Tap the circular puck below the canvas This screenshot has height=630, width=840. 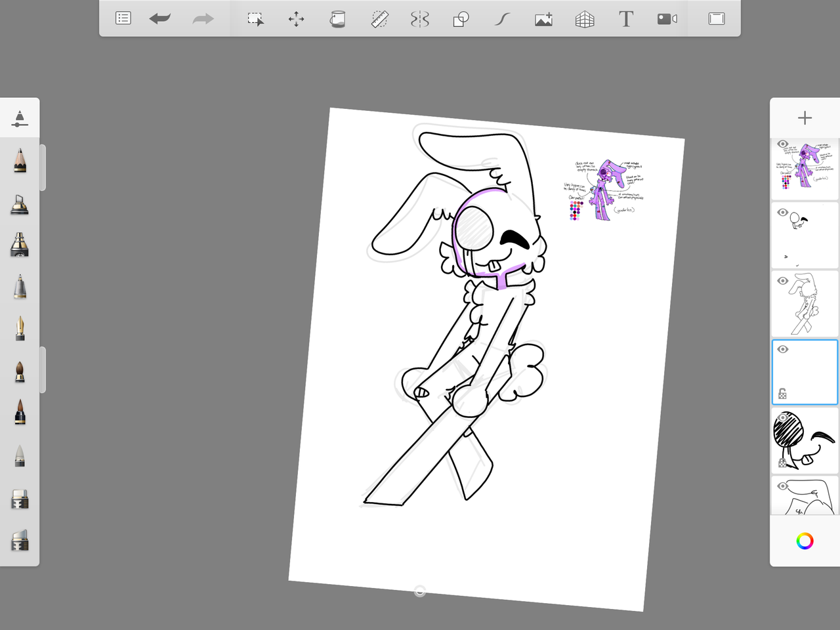point(420,591)
